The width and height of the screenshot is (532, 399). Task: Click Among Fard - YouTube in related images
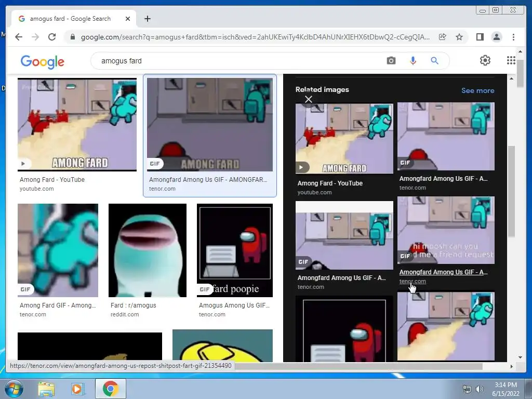330,183
